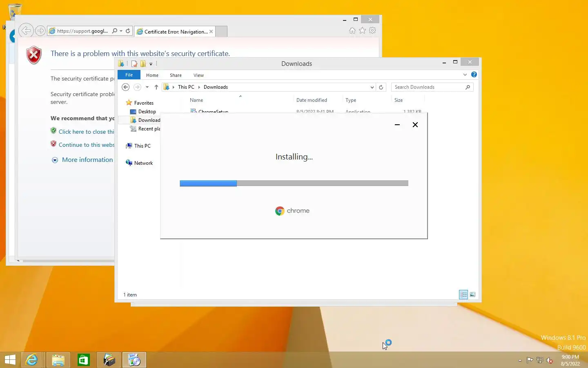Click the arrow before This PC breadcrumb

coord(174,87)
